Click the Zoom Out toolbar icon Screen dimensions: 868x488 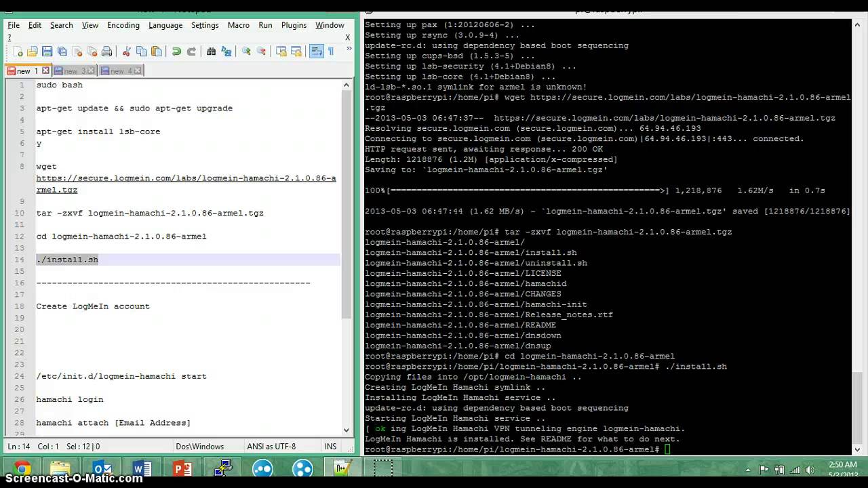click(x=261, y=52)
